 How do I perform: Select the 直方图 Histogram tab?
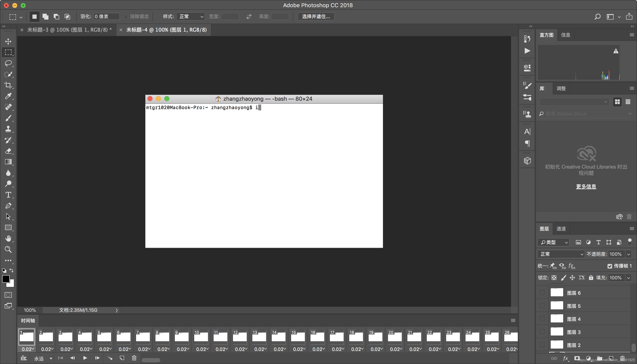coord(546,35)
